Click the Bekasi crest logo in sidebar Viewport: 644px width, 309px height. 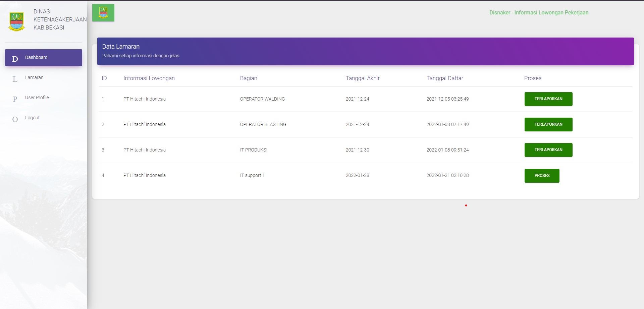16,21
